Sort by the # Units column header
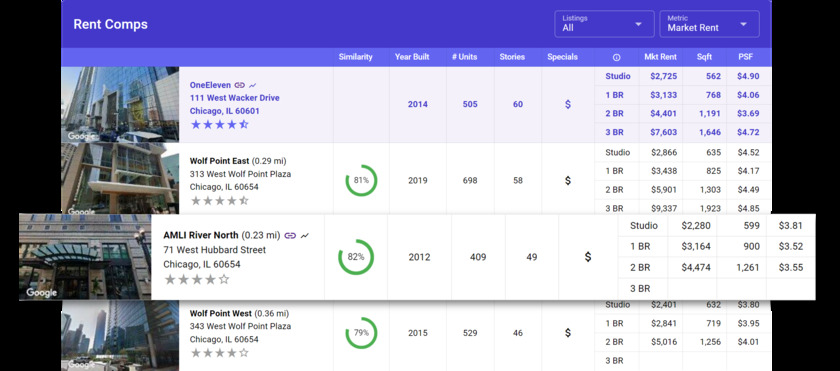This screenshot has height=371, width=840. pos(464,57)
